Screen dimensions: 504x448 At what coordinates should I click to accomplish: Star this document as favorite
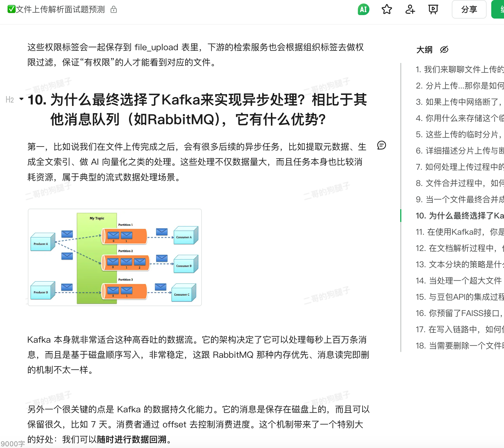[x=387, y=10]
